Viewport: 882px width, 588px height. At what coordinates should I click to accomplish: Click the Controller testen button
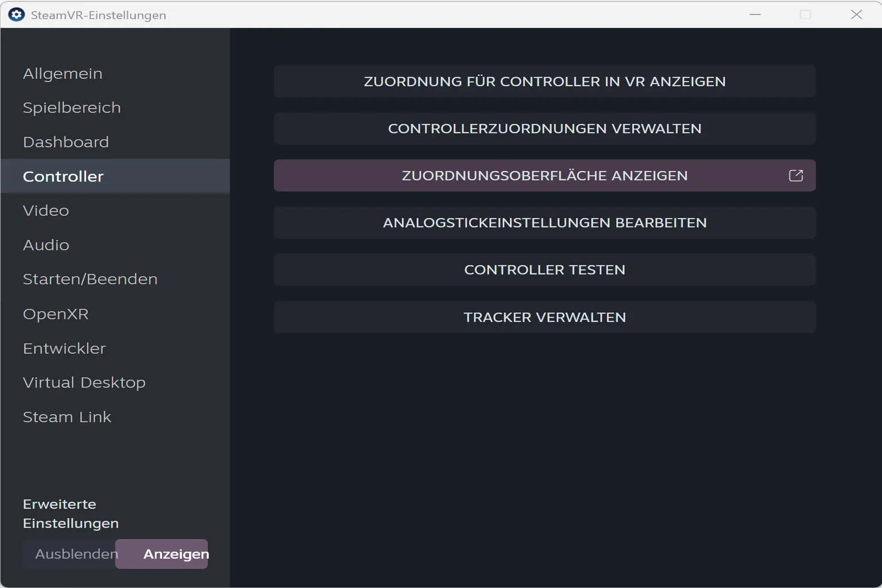(544, 270)
